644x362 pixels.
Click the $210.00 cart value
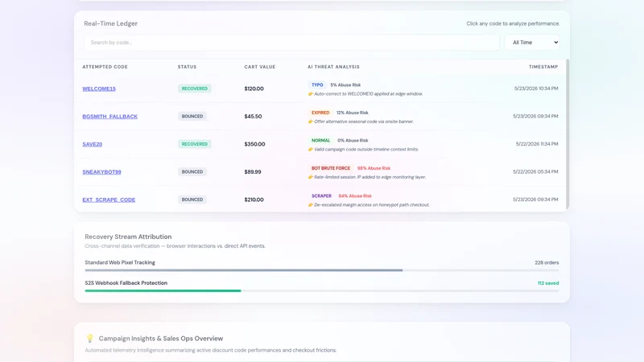(254, 200)
